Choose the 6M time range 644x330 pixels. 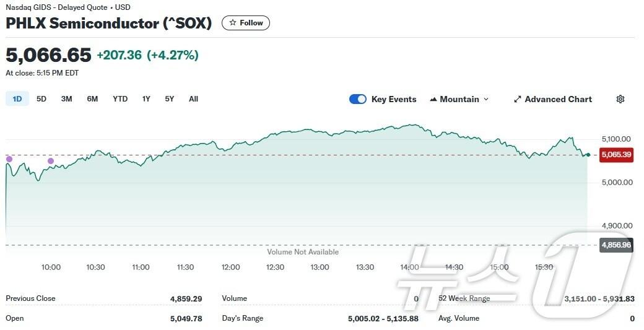tap(92, 98)
